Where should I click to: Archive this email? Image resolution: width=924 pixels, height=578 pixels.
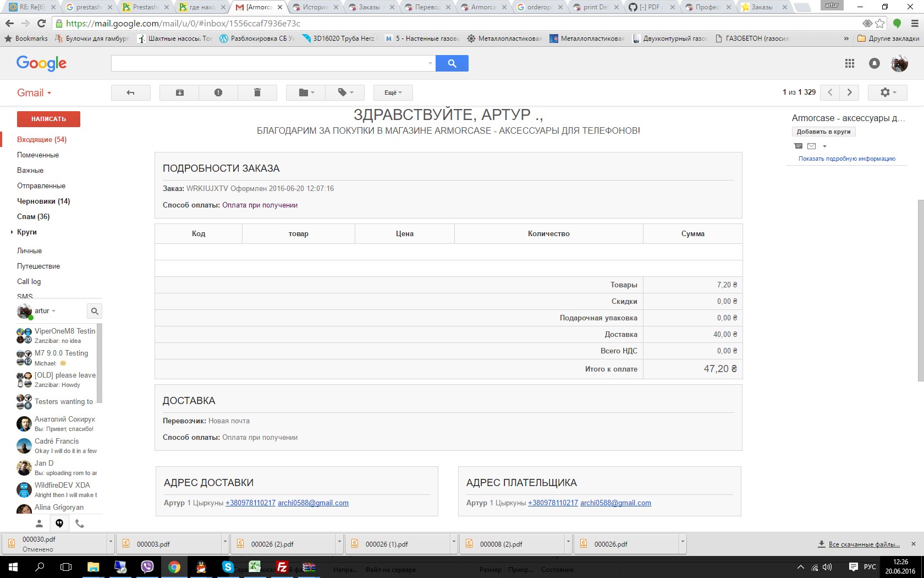pyautogui.click(x=179, y=92)
